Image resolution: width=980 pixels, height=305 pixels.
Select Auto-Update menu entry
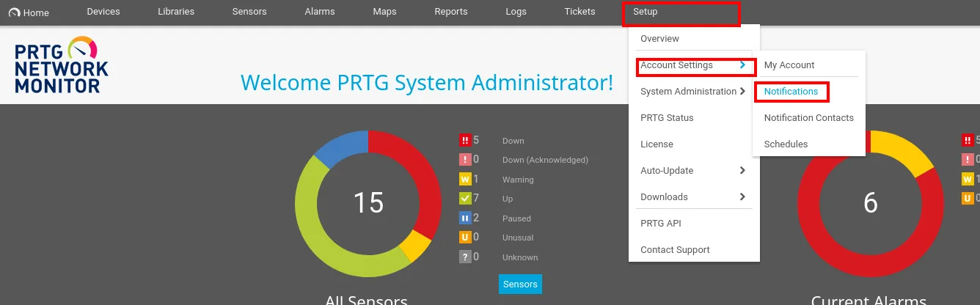pyautogui.click(x=667, y=170)
